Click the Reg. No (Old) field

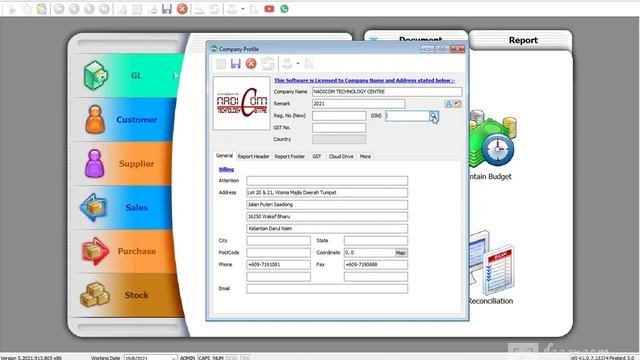pyautogui.click(x=407, y=116)
